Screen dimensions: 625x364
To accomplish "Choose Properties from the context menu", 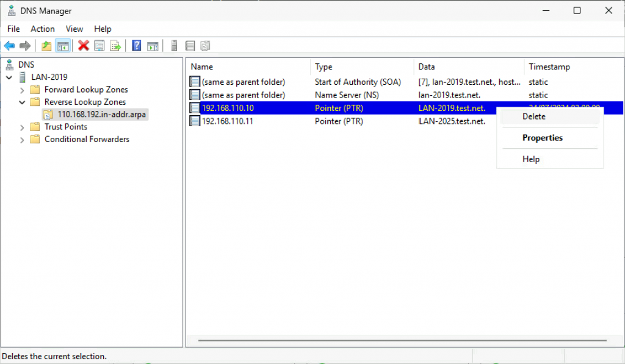I will pyautogui.click(x=542, y=137).
